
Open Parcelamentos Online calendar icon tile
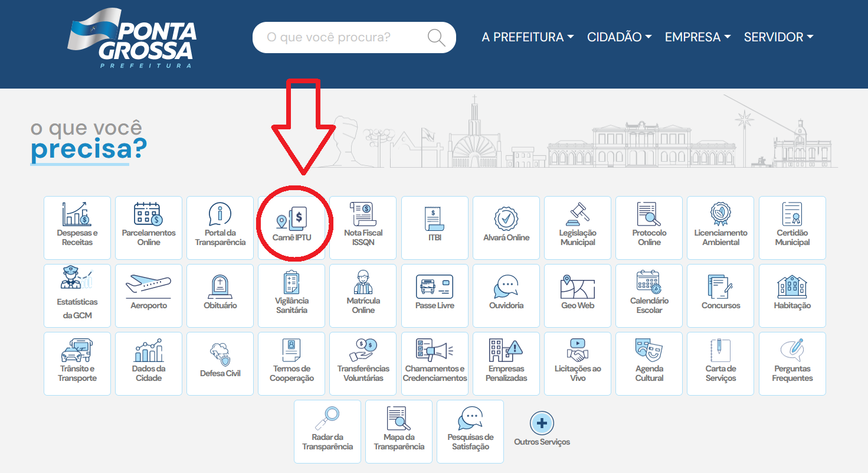point(149,228)
